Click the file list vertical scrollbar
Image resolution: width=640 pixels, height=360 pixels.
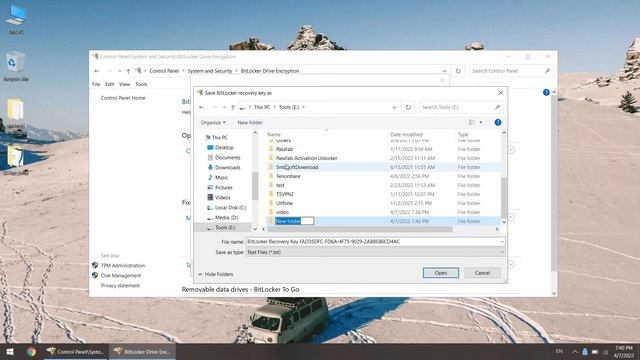tap(504, 198)
